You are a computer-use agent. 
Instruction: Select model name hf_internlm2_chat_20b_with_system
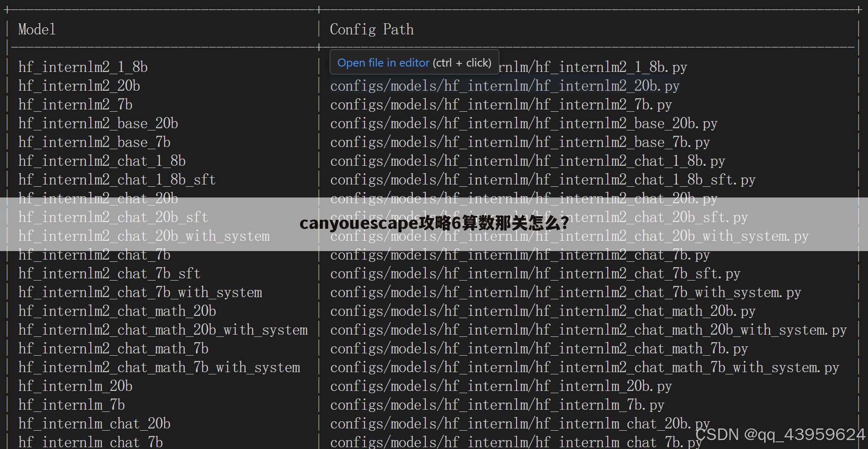[x=144, y=236]
